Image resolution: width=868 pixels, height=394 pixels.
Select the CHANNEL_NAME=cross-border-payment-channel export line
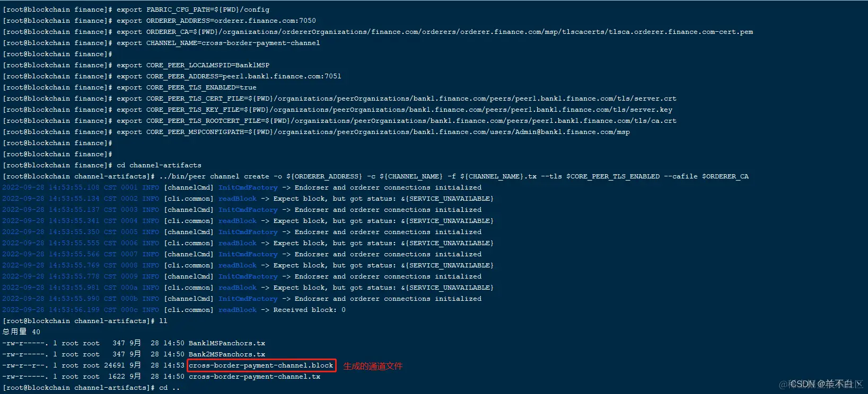click(x=161, y=43)
